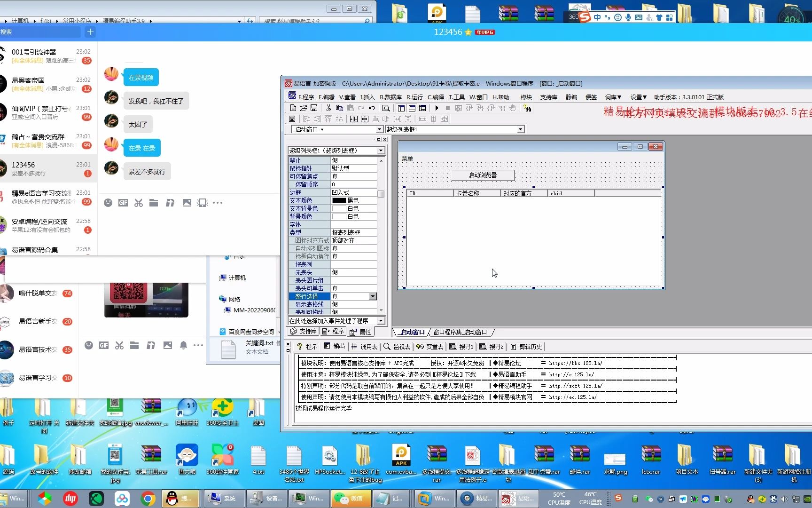Click the ckid column header
Viewport: 812px width, 508px height.
pyautogui.click(x=571, y=193)
